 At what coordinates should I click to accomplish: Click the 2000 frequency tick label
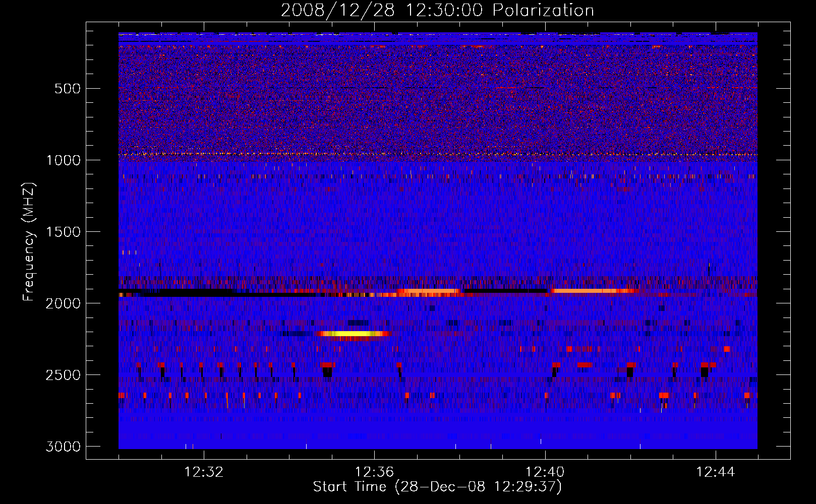(x=63, y=303)
